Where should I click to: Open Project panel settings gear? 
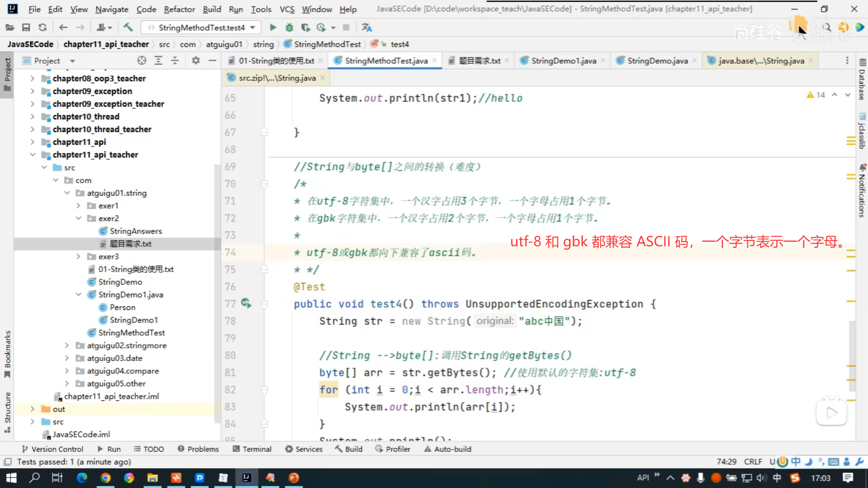point(196,61)
